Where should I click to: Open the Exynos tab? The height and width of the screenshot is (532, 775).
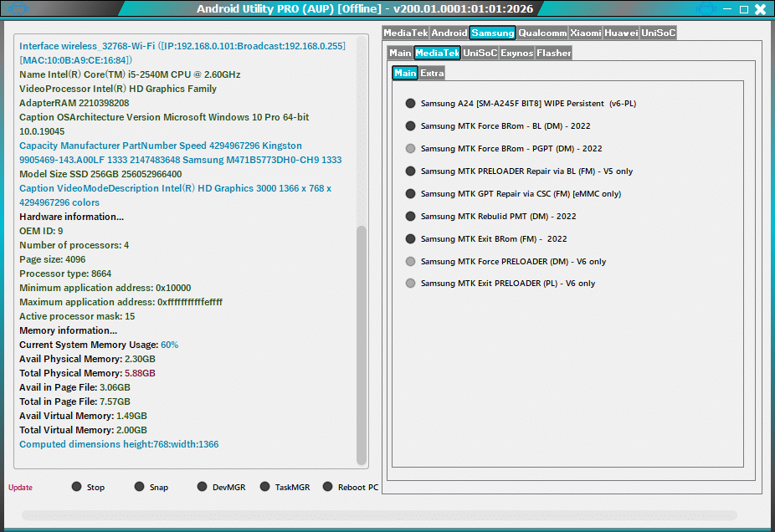517,52
